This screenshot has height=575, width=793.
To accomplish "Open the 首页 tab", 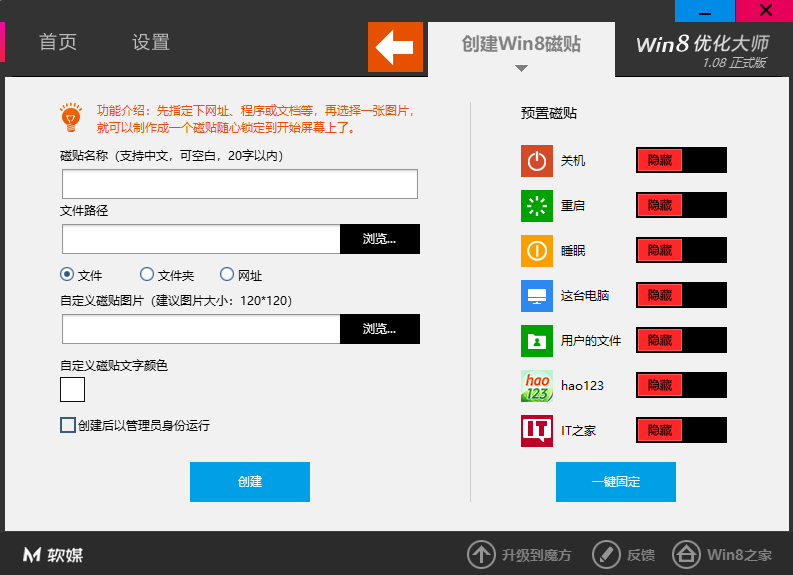I will [58, 43].
